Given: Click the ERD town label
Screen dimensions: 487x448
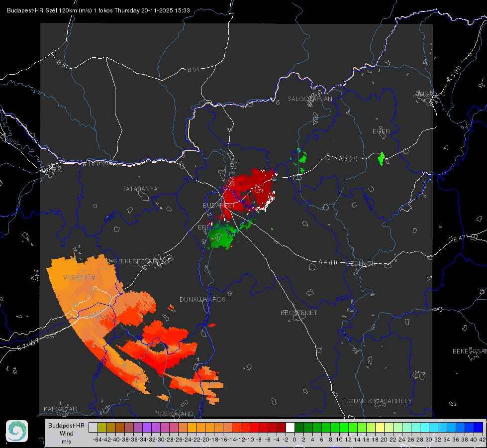Looking at the screenshot, I should click(204, 227).
